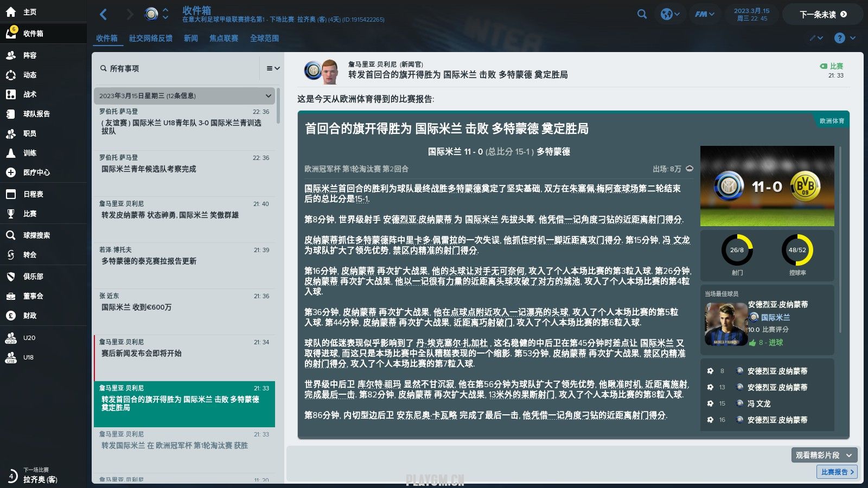Open the 观看精彩片段 dropdown
The width and height of the screenshot is (868, 488).
point(824,455)
